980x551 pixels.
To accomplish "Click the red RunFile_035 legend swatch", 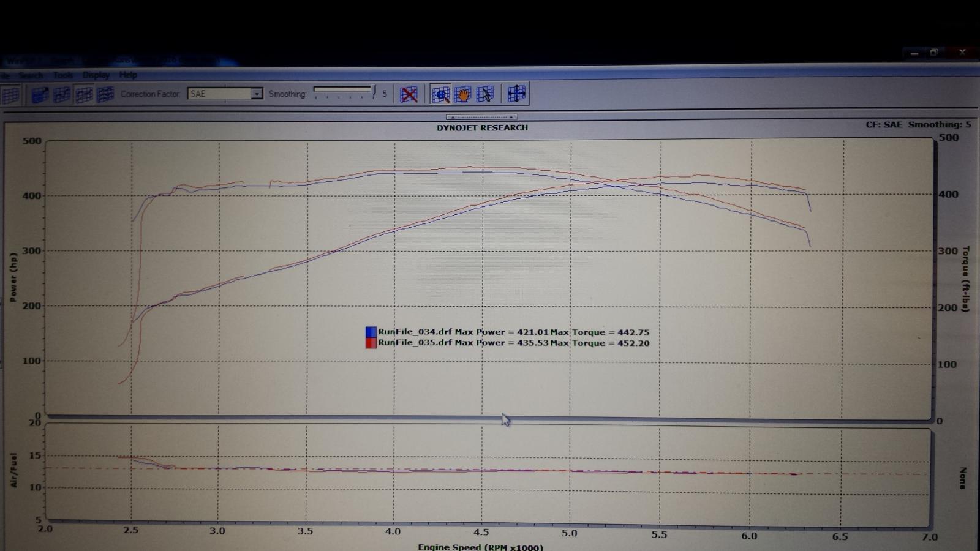I will click(x=371, y=343).
